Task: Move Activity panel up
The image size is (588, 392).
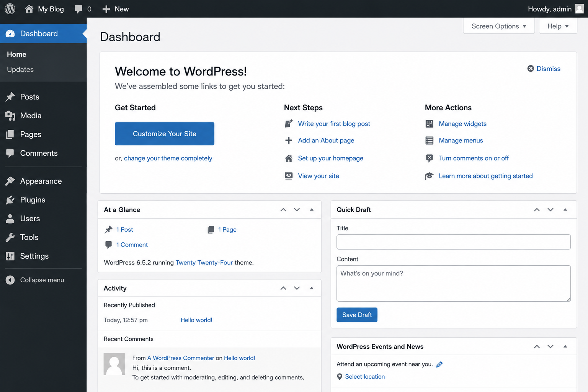Action: [283, 288]
